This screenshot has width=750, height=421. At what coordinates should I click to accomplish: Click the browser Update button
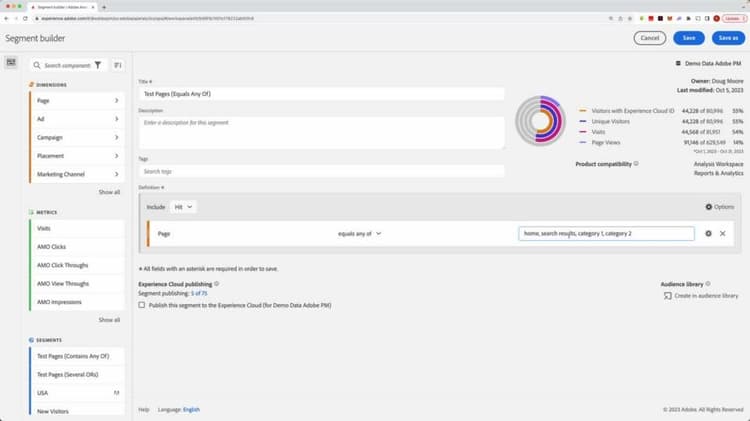pos(734,18)
